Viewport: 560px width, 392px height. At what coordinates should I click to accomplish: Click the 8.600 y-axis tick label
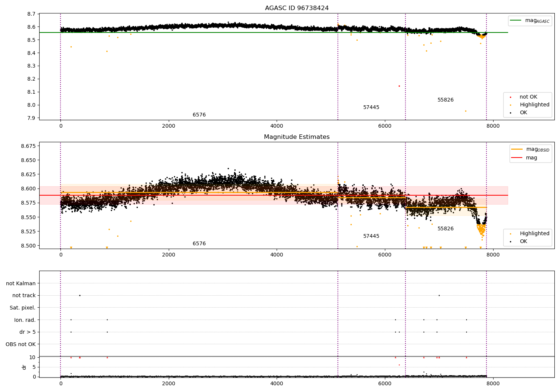tap(28, 189)
